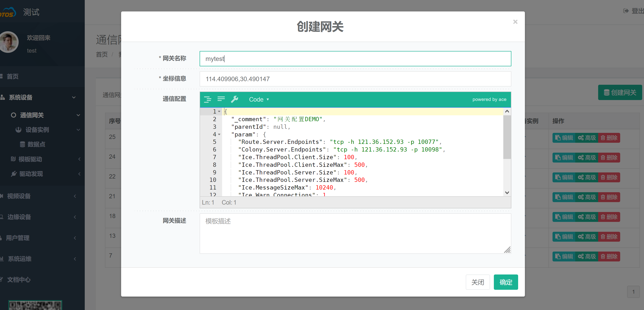The image size is (644, 310).
Task: Click delete icon button in row 25
Action: tap(609, 138)
